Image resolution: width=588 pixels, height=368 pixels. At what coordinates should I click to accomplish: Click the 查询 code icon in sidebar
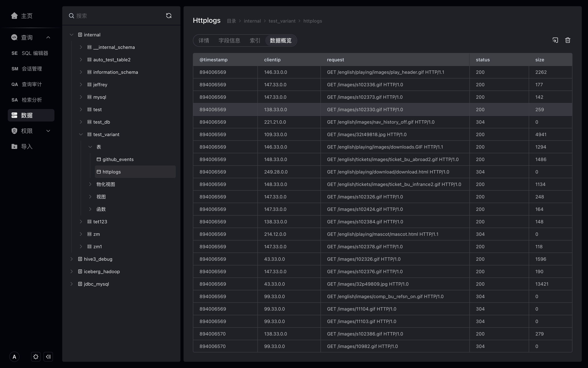(14, 37)
